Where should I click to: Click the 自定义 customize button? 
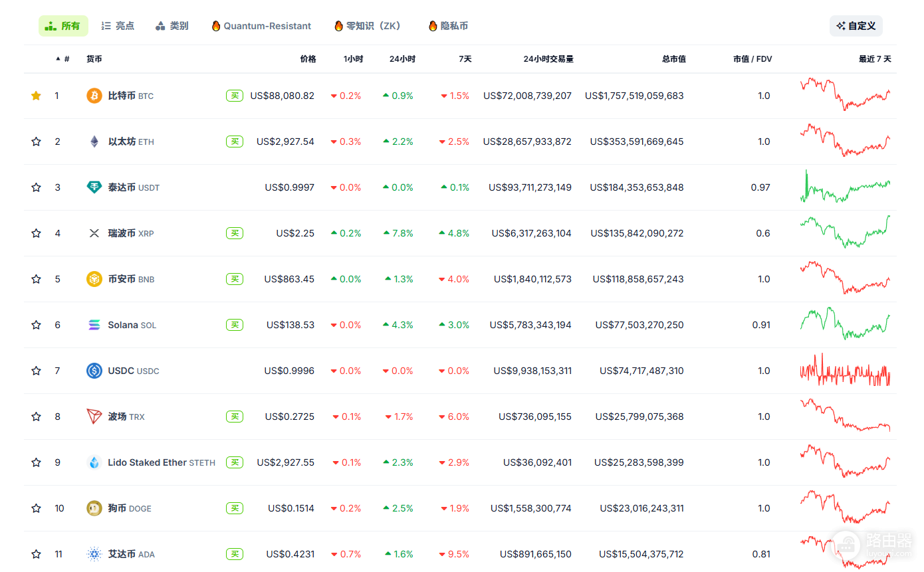click(856, 26)
